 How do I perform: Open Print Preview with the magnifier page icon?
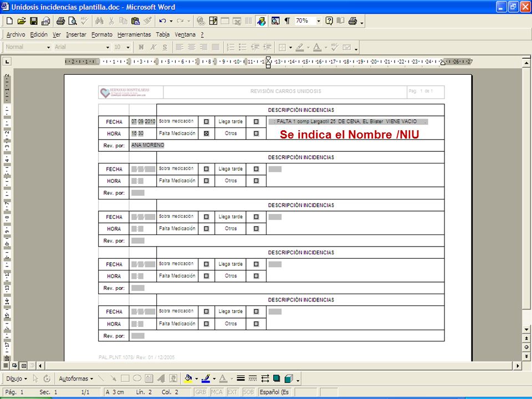point(73,21)
